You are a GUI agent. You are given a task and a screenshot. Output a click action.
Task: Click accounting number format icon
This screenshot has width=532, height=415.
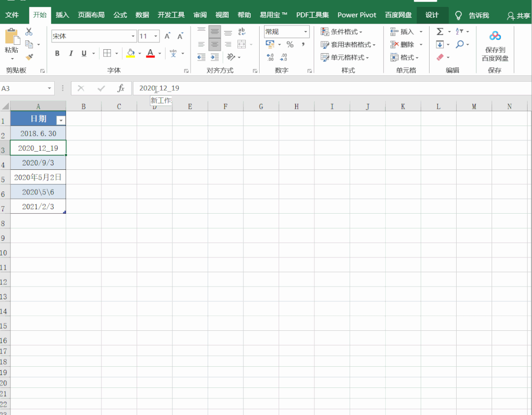pos(270,44)
